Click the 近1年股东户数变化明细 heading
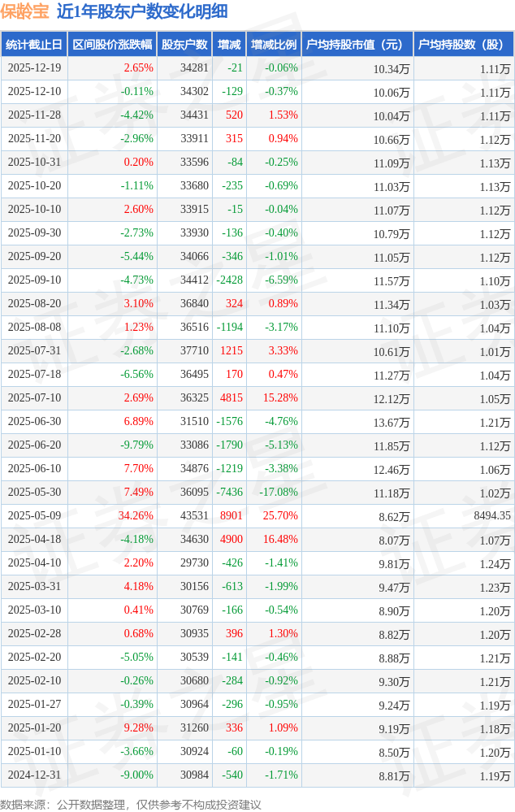 point(142,11)
